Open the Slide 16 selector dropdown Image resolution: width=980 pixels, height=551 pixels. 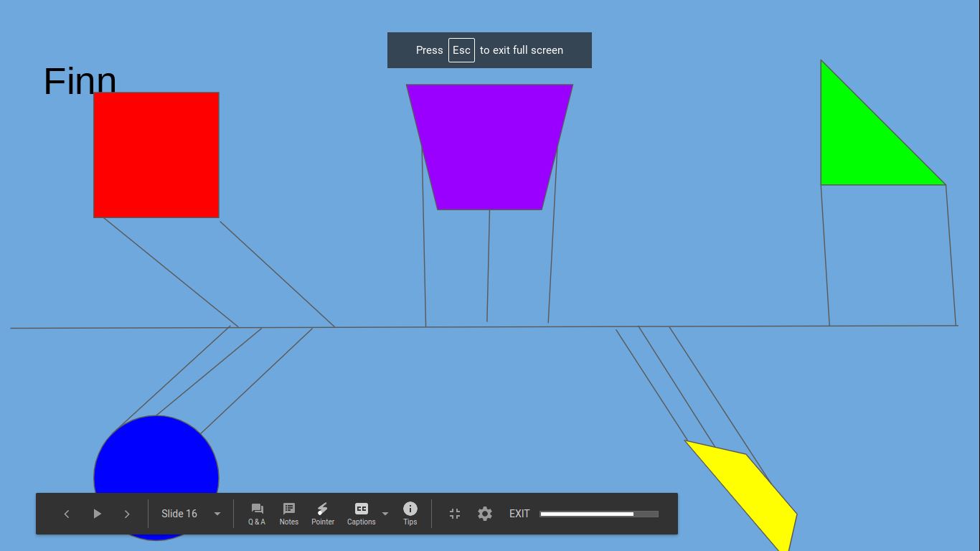[x=190, y=514]
